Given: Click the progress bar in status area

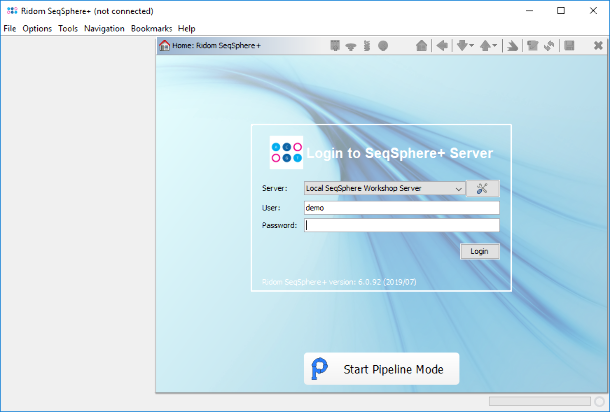Looking at the screenshot, I should 540,401.
